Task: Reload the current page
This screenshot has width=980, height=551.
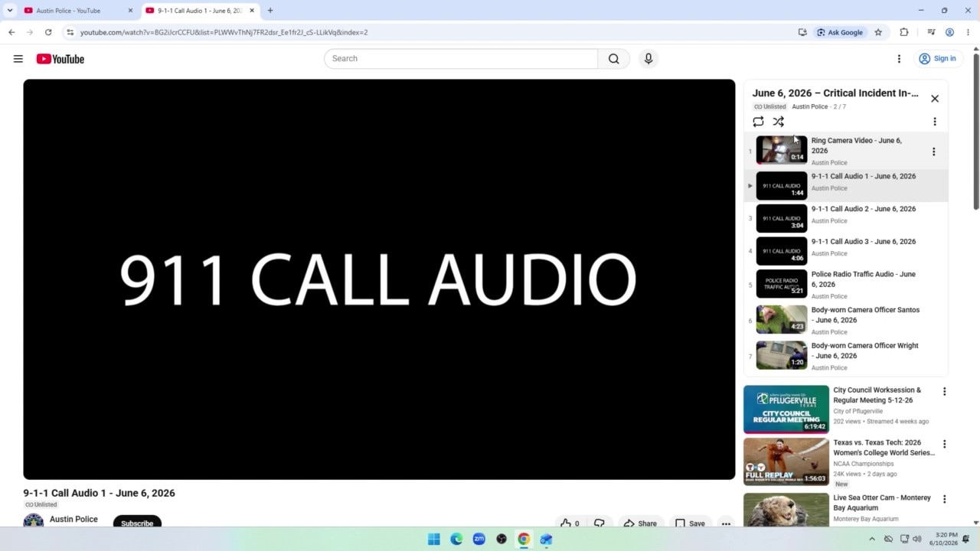Action: [48, 32]
